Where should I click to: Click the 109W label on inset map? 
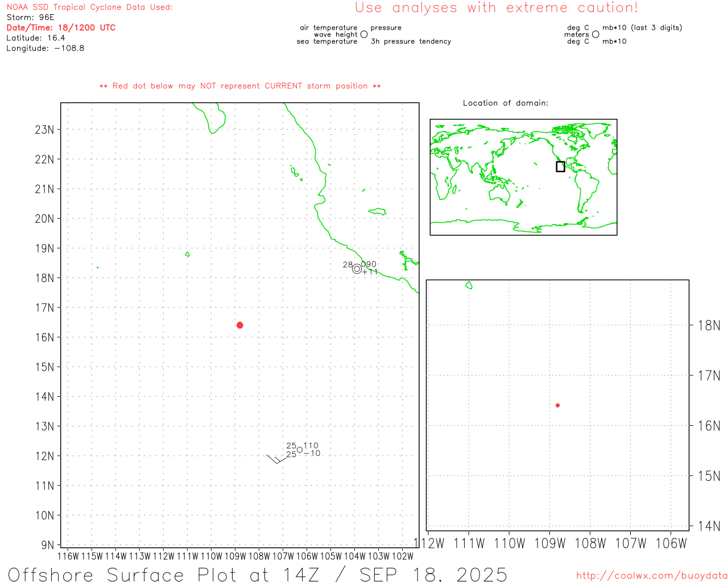[x=550, y=543]
